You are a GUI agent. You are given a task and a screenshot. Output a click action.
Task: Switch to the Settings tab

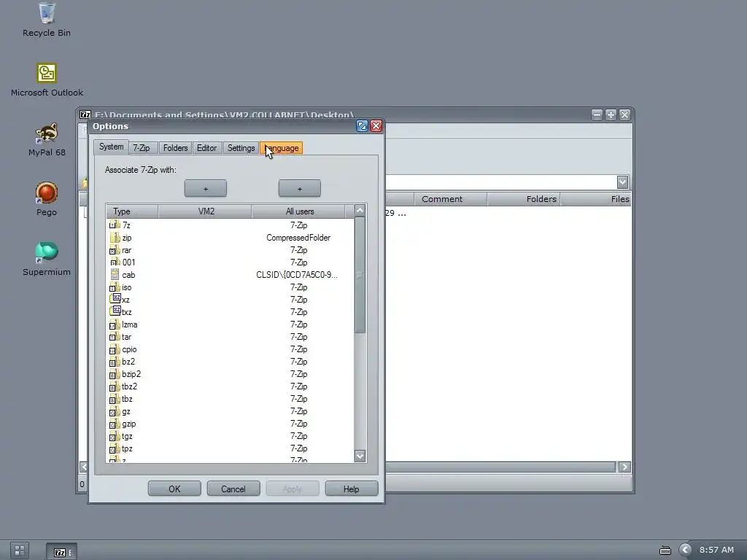point(241,148)
